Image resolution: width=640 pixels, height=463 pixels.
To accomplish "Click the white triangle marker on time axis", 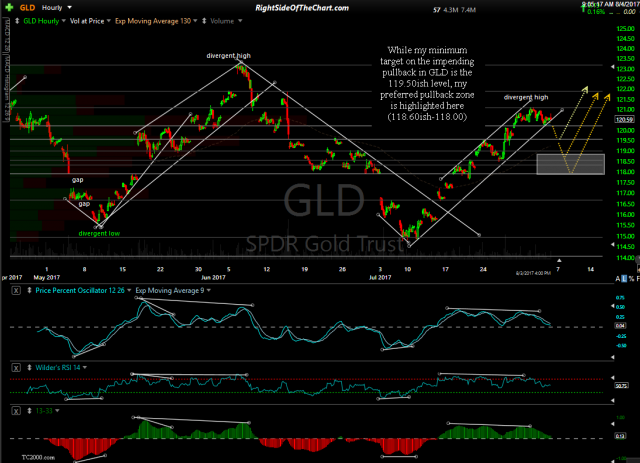I will coord(559,260).
